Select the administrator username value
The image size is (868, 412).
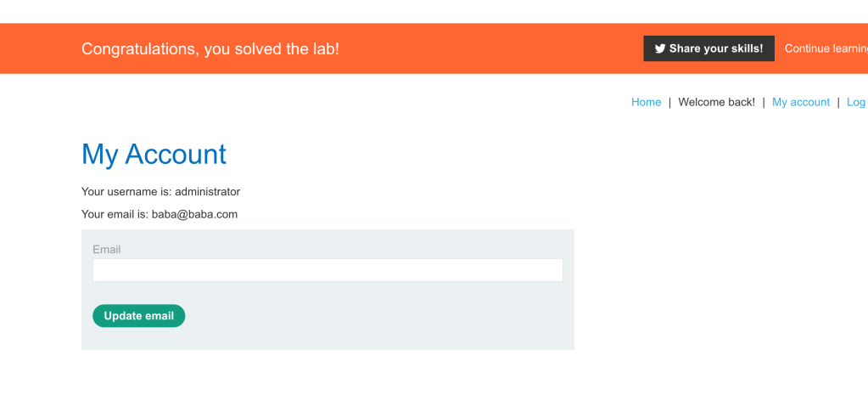coord(207,192)
